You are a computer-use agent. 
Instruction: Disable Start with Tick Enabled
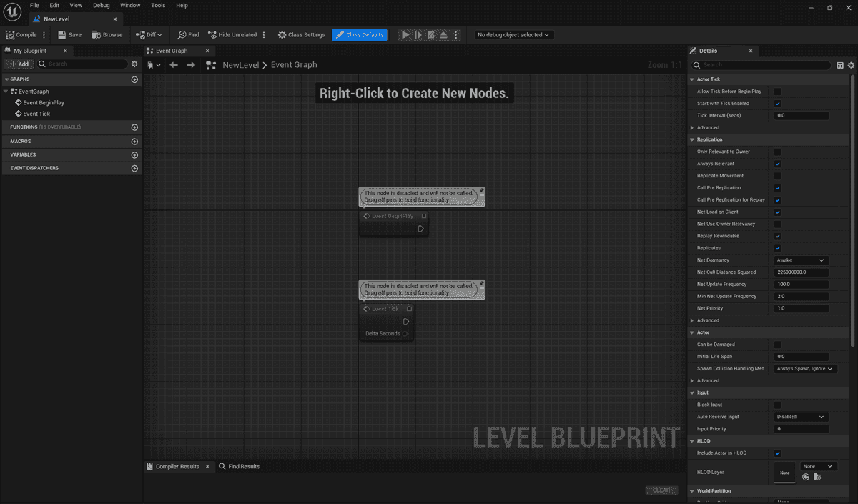tap(777, 103)
